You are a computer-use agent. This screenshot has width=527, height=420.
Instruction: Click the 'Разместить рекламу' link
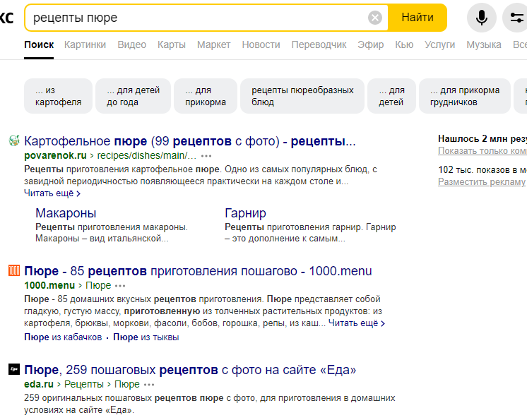pos(481,182)
